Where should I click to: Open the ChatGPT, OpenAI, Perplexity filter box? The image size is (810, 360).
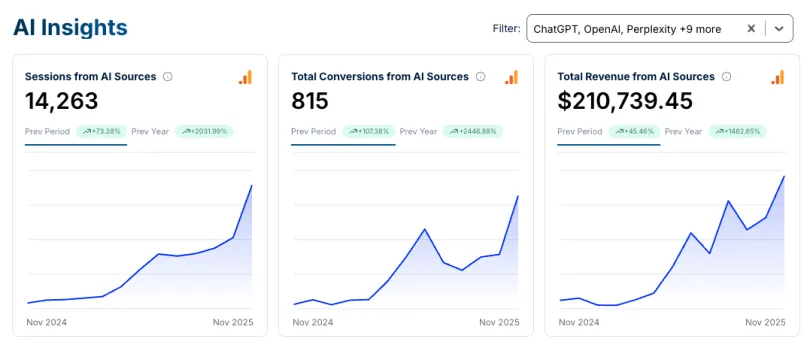tap(660, 28)
